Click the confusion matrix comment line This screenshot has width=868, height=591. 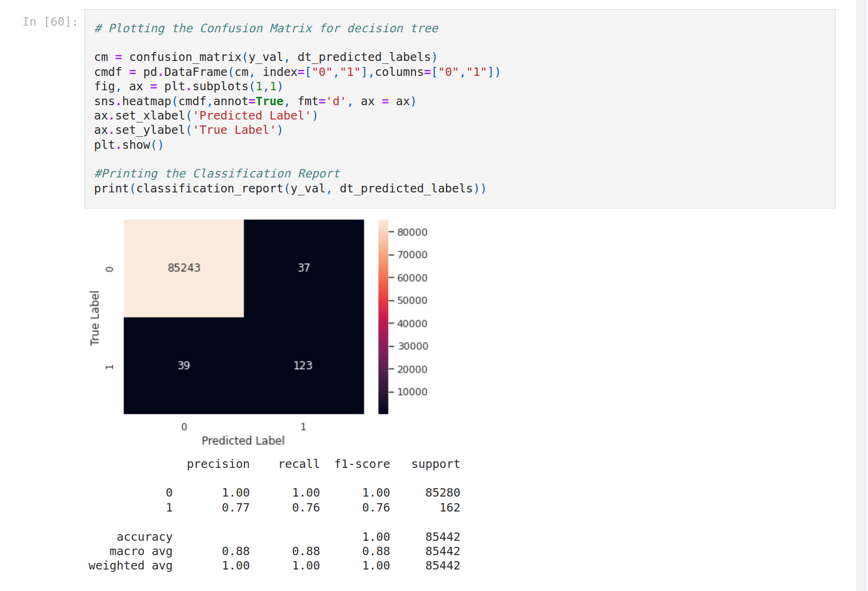pyautogui.click(x=266, y=28)
